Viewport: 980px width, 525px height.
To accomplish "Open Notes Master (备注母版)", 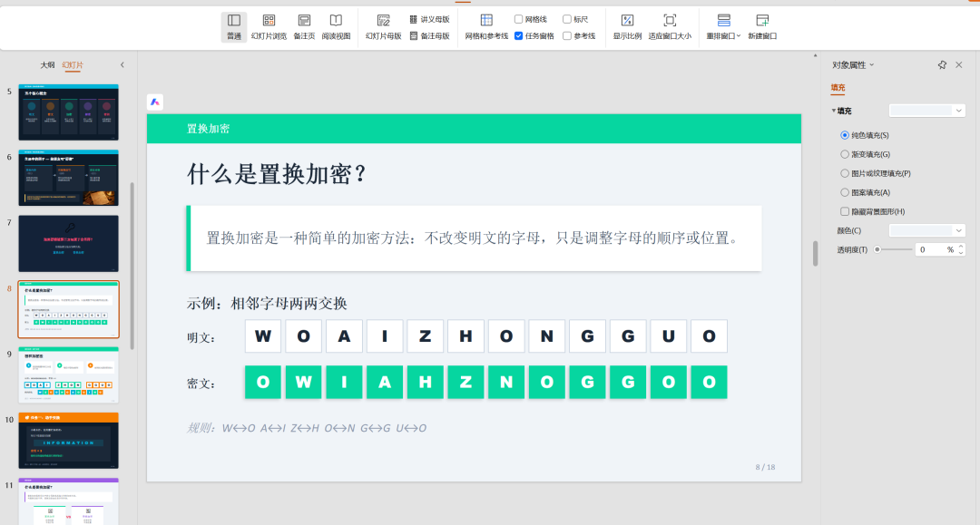I will [x=429, y=36].
